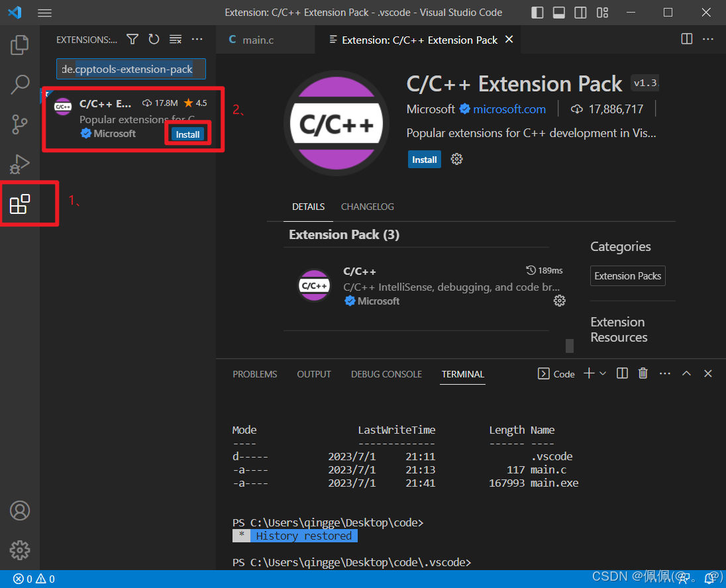Click the extension search input field
Viewport: 726px width, 588px height.
(131, 69)
